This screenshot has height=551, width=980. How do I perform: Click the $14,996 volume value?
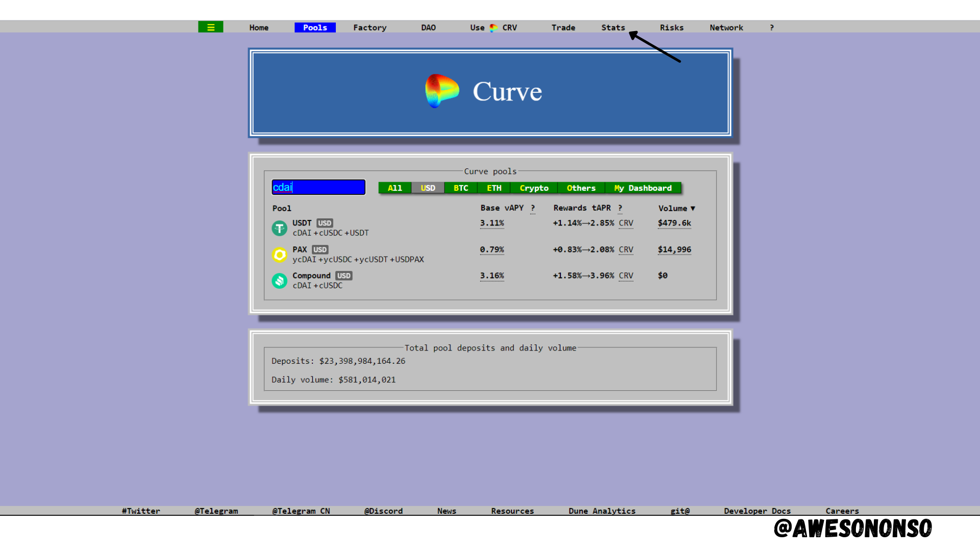coord(674,249)
